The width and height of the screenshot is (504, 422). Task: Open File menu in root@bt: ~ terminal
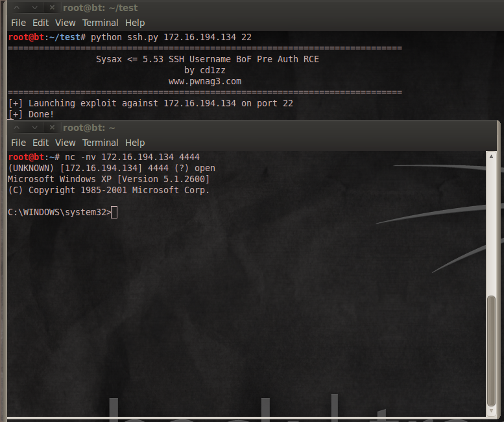pos(18,143)
